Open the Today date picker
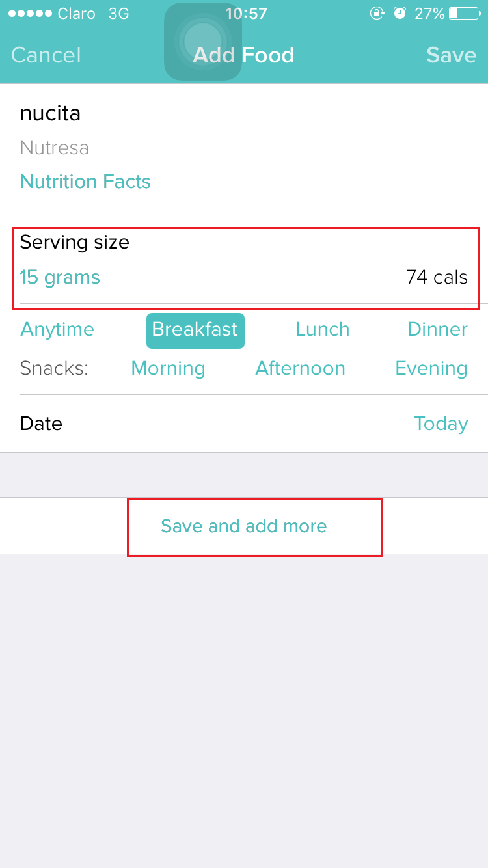 click(x=441, y=424)
